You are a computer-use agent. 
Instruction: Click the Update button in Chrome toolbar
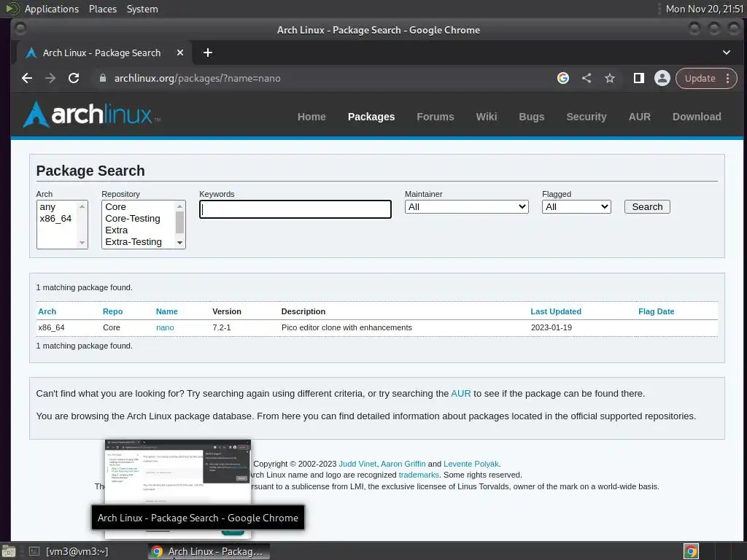pos(700,78)
